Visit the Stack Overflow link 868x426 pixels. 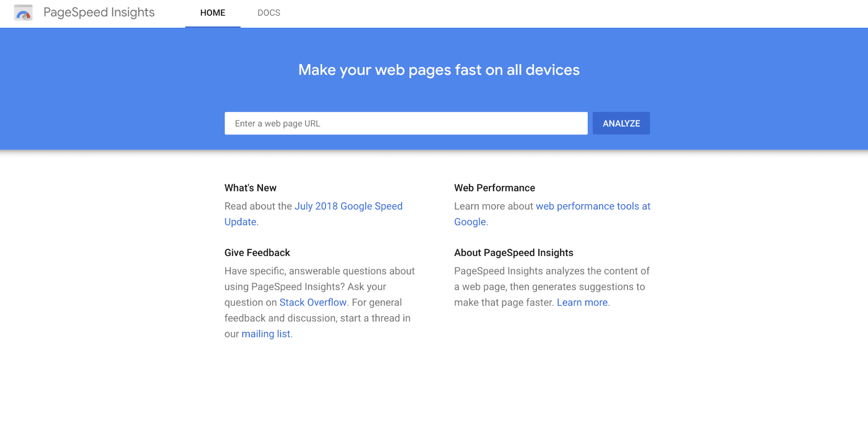coord(313,303)
